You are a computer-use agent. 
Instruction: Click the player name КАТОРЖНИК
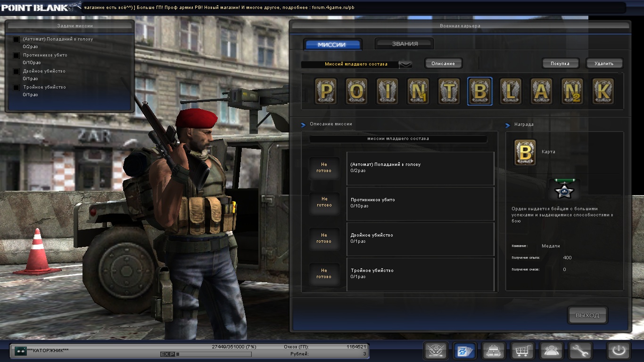pyautogui.click(x=48, y=351)
